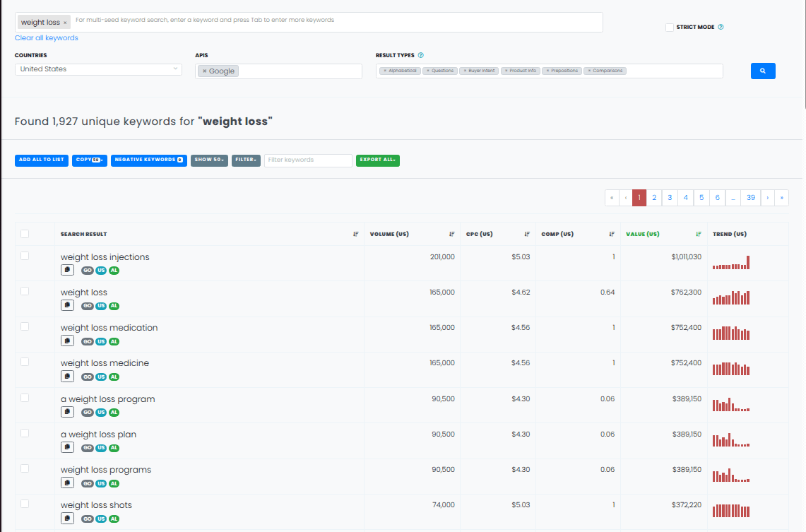
Task: Remove the Google API tag
Action: click(x=205, y=71)
